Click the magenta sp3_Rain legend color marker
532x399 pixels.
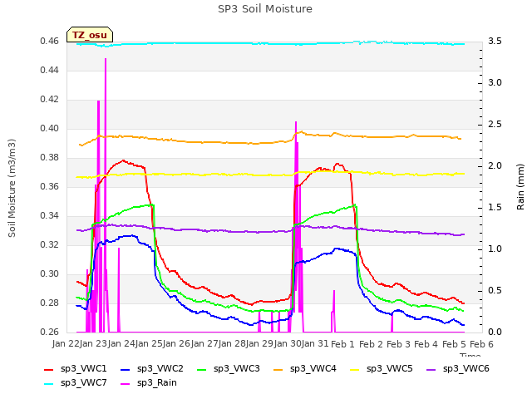[126, 384]
